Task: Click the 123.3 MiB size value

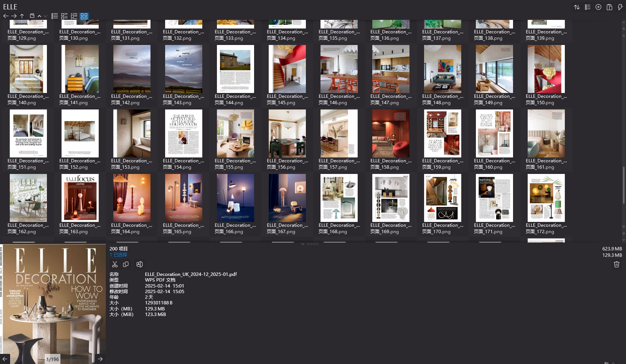Action: click(155, 315)
